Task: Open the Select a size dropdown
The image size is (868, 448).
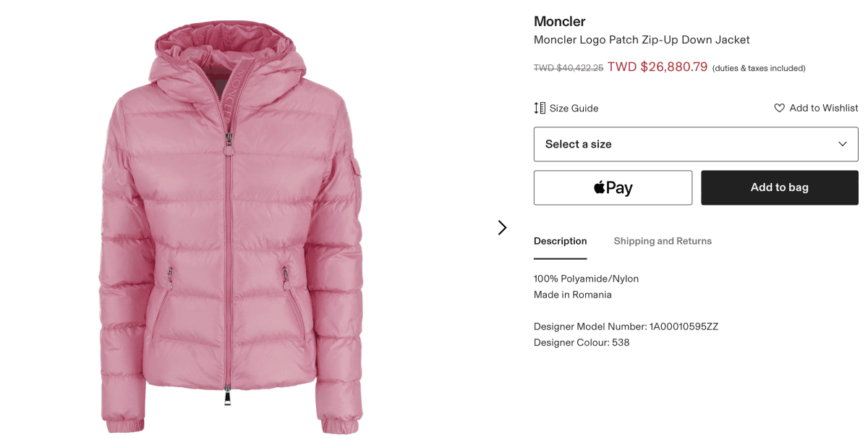Action: tap(696, 144)
